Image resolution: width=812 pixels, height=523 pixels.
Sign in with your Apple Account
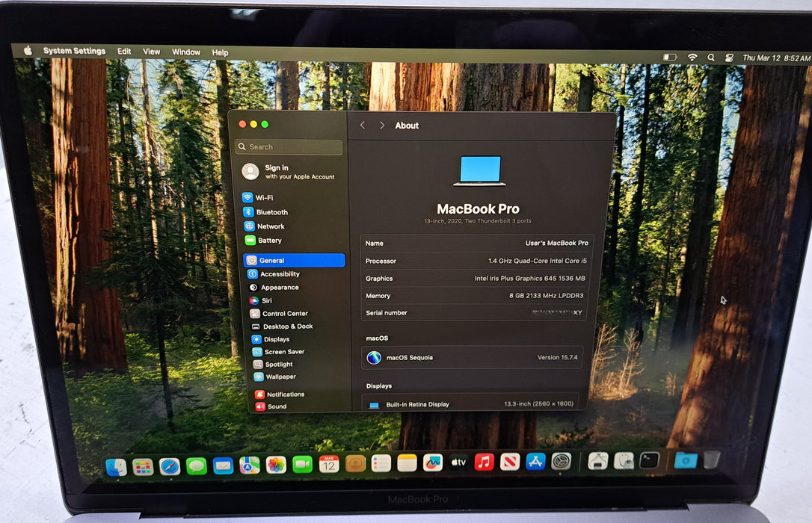[289, 172]
